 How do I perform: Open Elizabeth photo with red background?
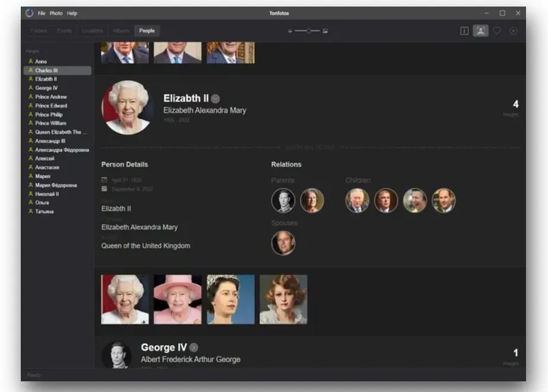(125, 299)
